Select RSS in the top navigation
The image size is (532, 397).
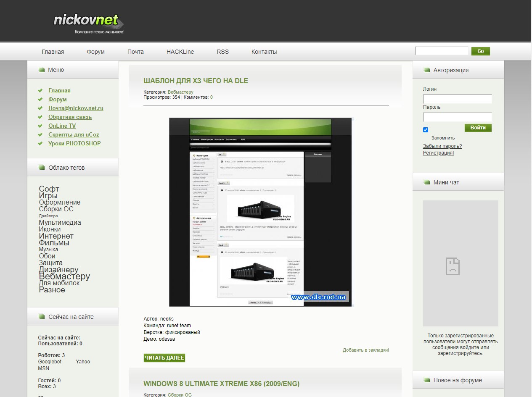pos(222,52)
